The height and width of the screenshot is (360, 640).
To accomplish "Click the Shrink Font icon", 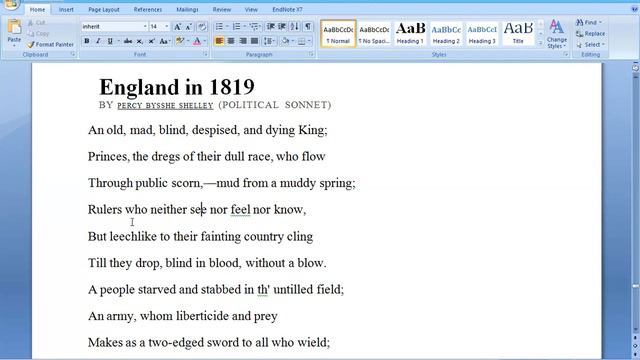I will (x=189, y=27).
